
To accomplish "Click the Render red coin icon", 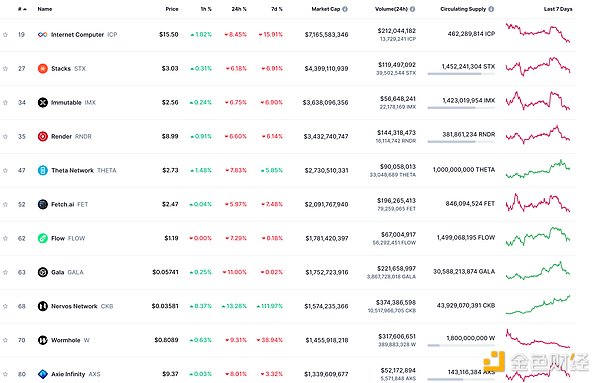I will coord(42,137).
